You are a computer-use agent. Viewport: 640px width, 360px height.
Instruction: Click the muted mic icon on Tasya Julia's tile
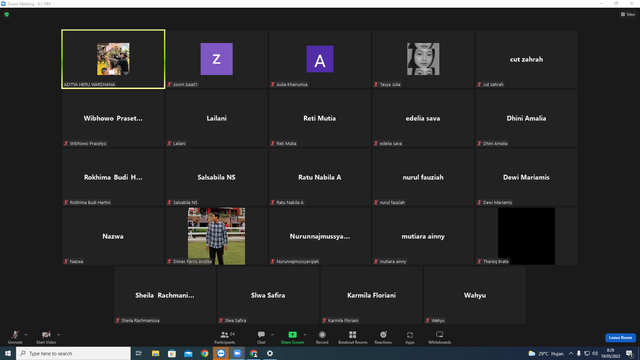click(x=376, y=84)
